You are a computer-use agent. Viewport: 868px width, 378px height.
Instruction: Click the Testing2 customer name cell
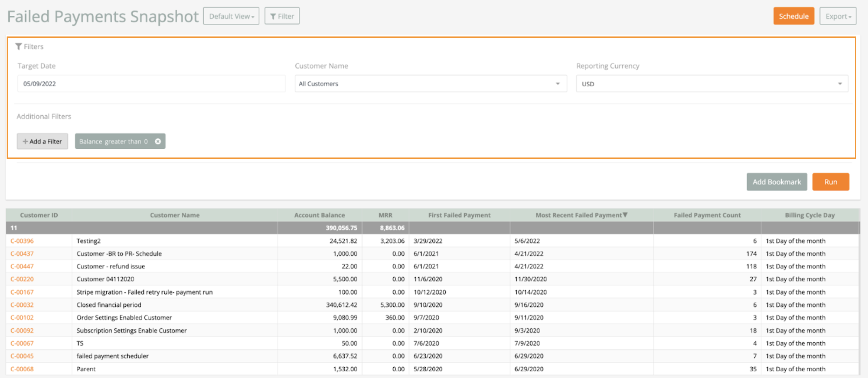pos(175,241)
